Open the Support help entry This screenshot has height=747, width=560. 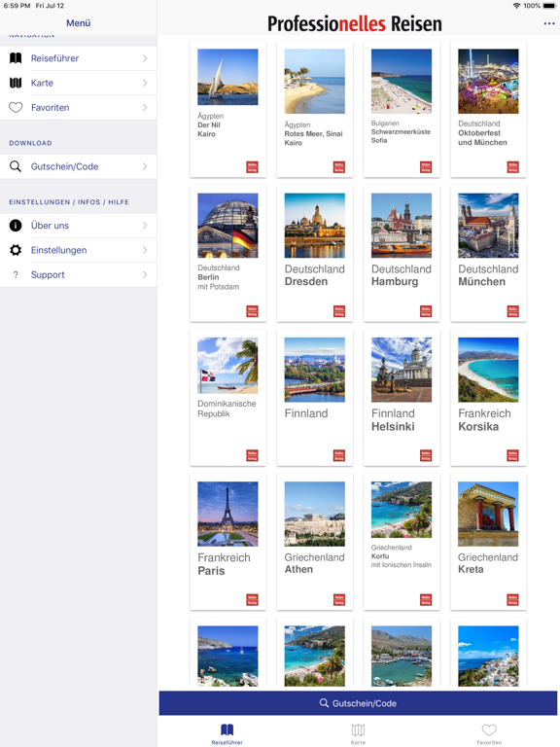78,275
